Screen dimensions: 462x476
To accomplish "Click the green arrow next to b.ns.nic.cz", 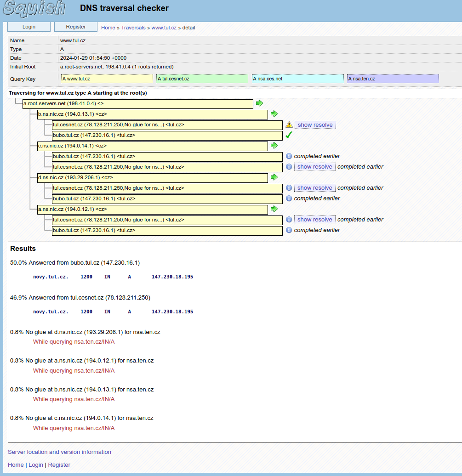I will coord(274,113).
